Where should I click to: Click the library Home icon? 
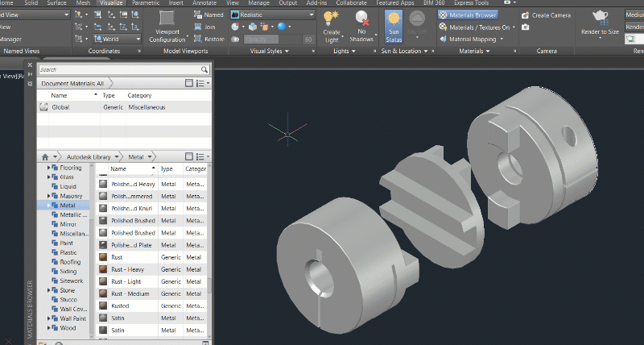pyautogui.click(x=46, y=156)
